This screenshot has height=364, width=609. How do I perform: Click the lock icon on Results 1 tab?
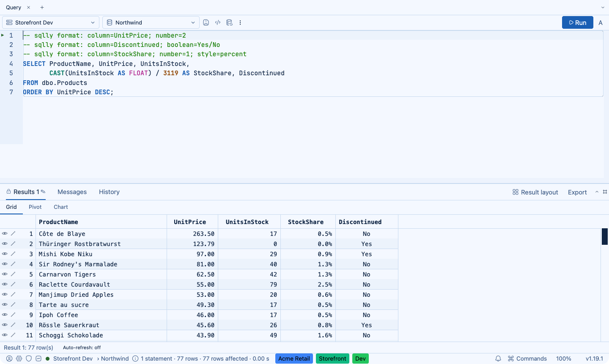(x=8, y=192)
